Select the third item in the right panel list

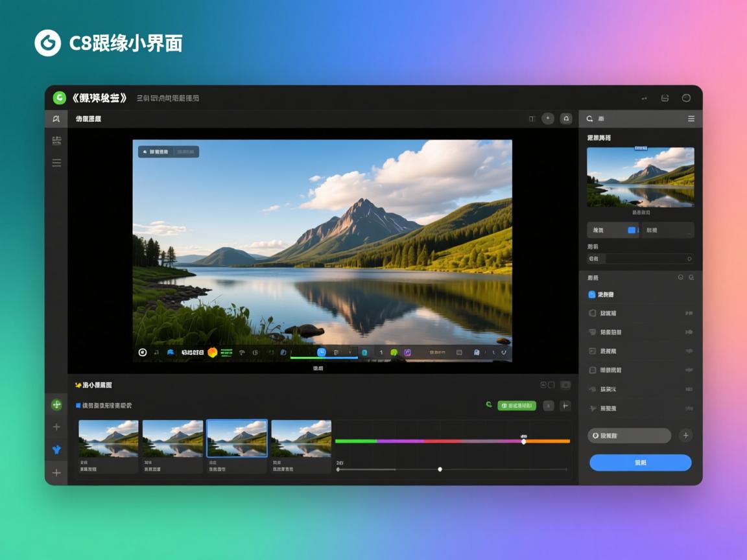610,332
